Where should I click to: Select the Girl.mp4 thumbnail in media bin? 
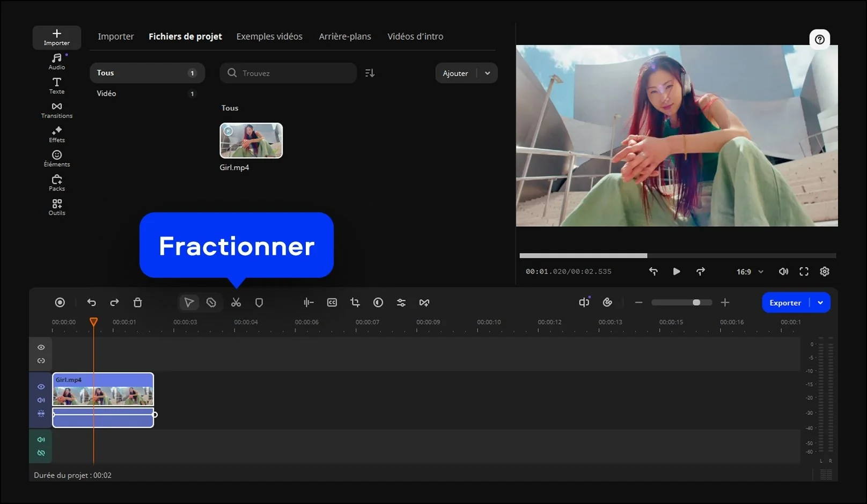251,140
